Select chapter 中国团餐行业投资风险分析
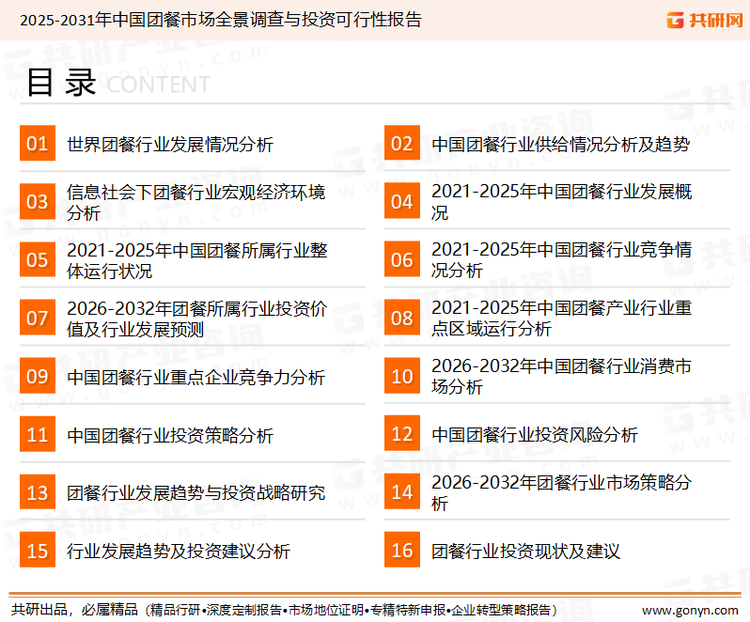The width and height of the screenshot is (750, 622). pos(535,435)
